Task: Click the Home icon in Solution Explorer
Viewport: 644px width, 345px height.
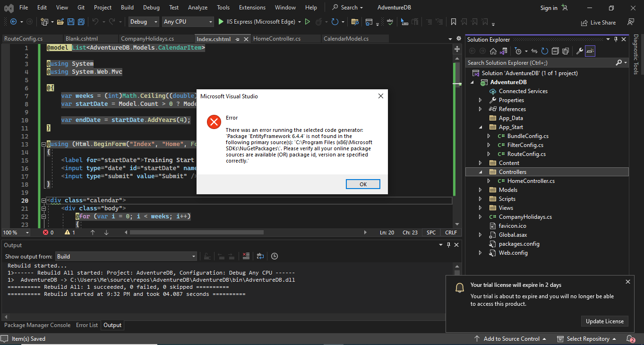Action: tap(493, 51)
